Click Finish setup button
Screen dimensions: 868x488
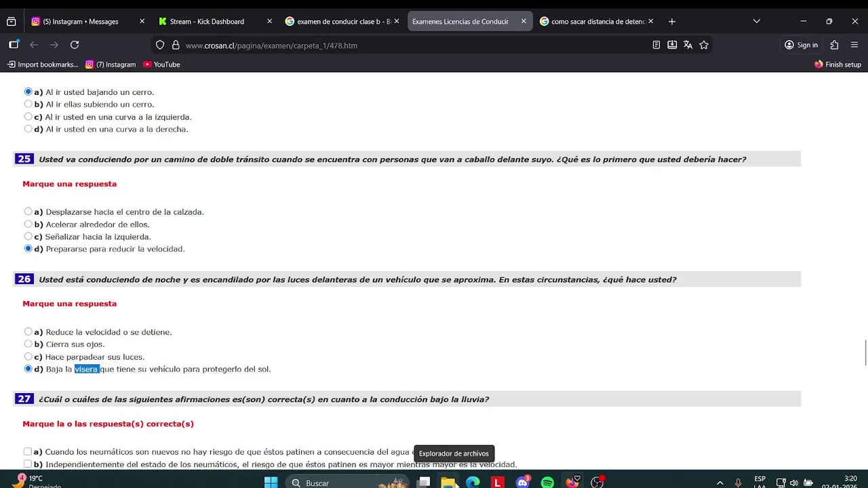click(837, 64)
